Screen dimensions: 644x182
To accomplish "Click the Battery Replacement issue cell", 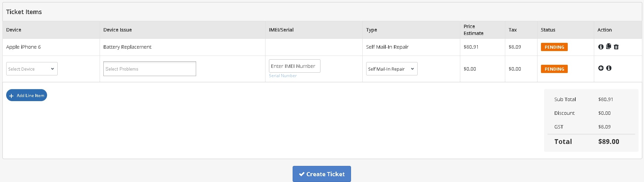I will coord(127,47).
